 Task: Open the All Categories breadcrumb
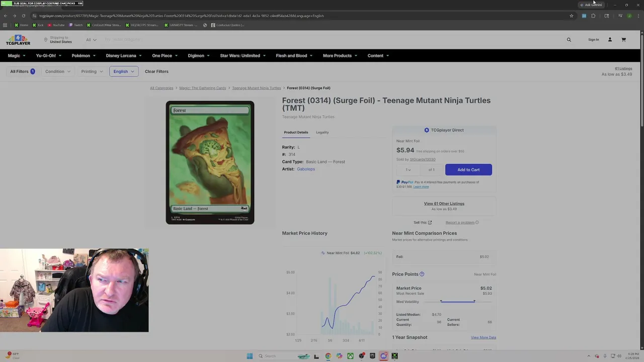click(x=162, y=88)
